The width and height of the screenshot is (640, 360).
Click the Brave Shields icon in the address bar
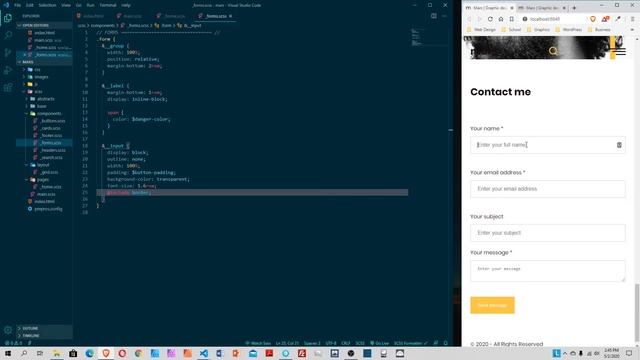pyautogui.click(x=593, y=19)
